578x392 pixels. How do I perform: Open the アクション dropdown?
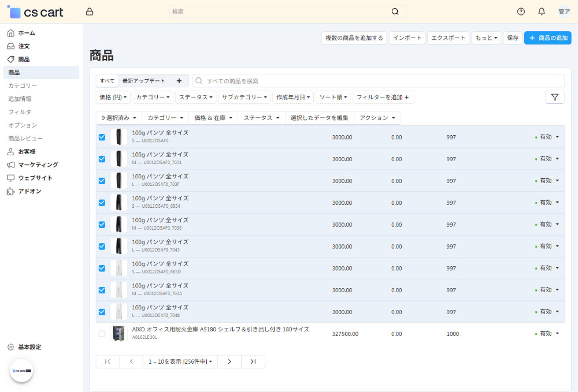[x=376, y=118]
